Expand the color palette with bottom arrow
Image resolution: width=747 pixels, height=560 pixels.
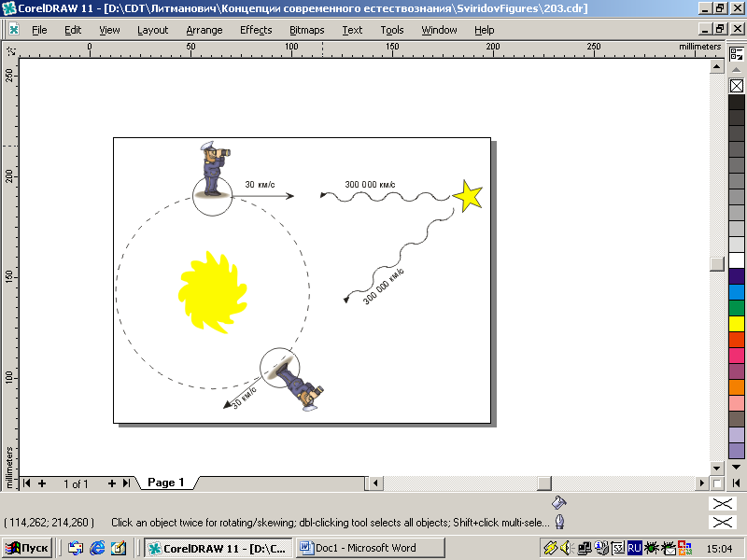(737, 483)
